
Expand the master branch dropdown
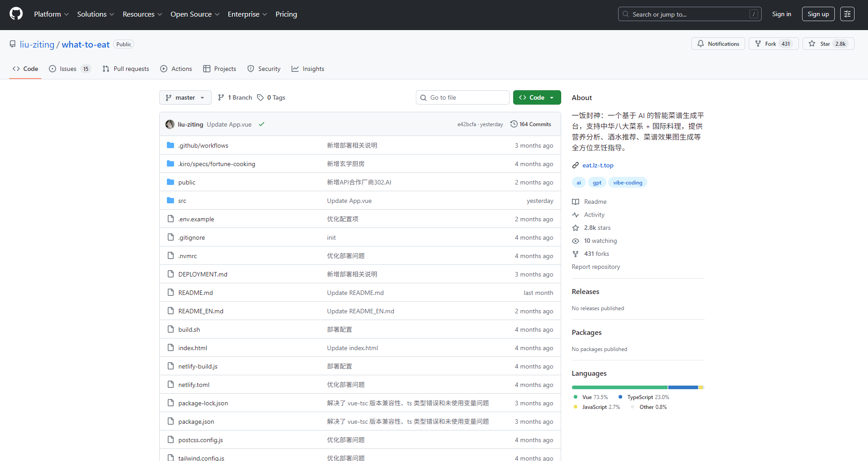[x=185, y=97]
